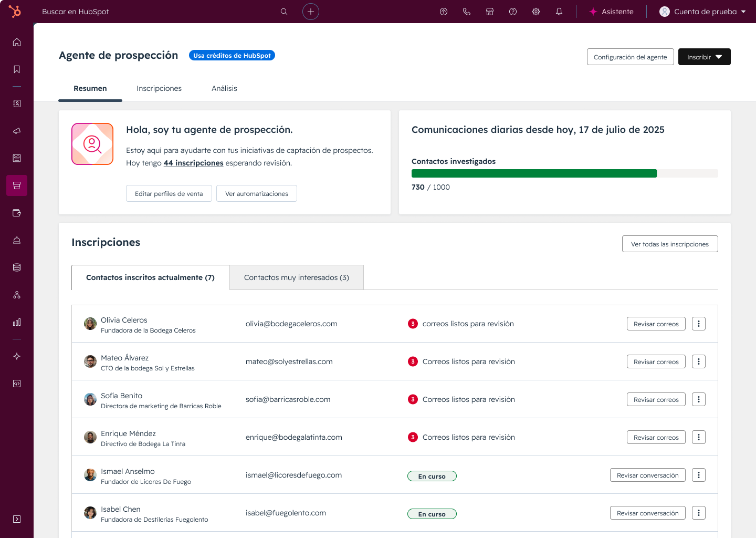This screenshot has height=538, width=756.
Task: Switch to the Inscripciones tab
Action: coord(159,88)
